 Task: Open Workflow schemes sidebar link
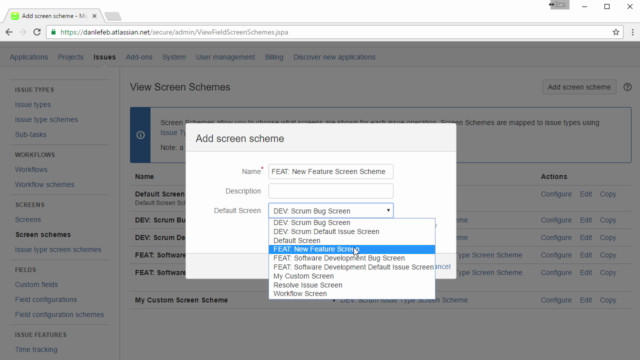pyautogui.click(x=45, y=184)
